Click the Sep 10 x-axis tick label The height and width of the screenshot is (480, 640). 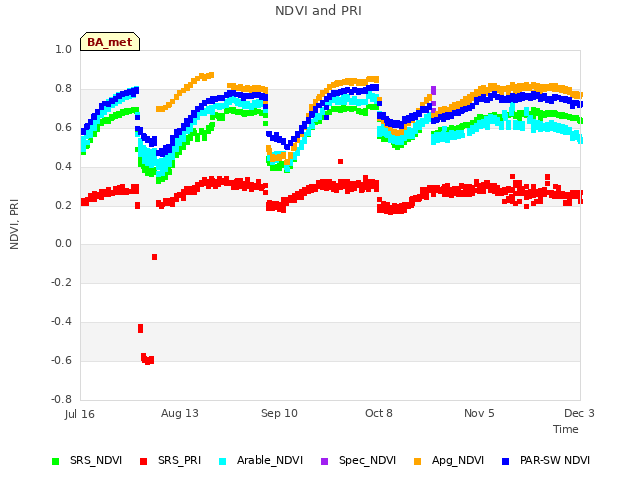[279, 413]
